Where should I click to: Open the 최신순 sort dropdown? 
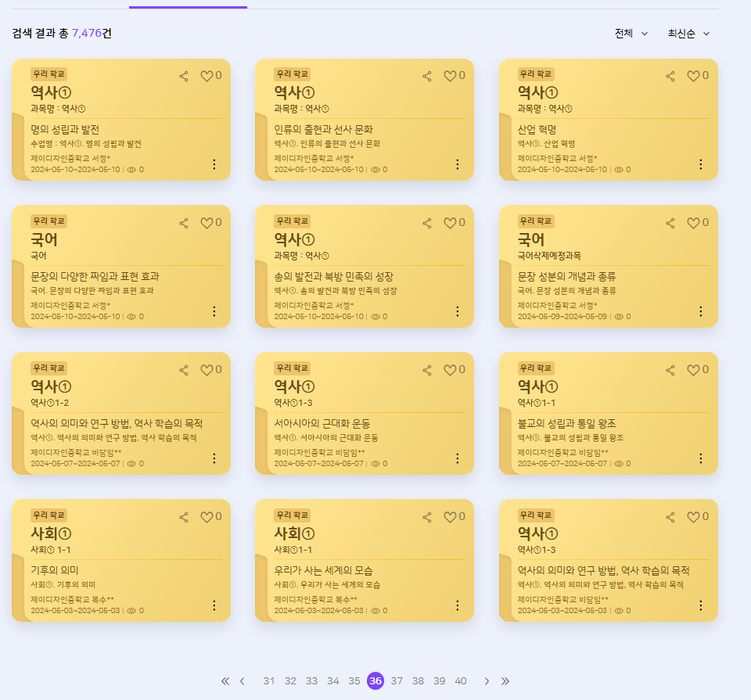(688, 34)
